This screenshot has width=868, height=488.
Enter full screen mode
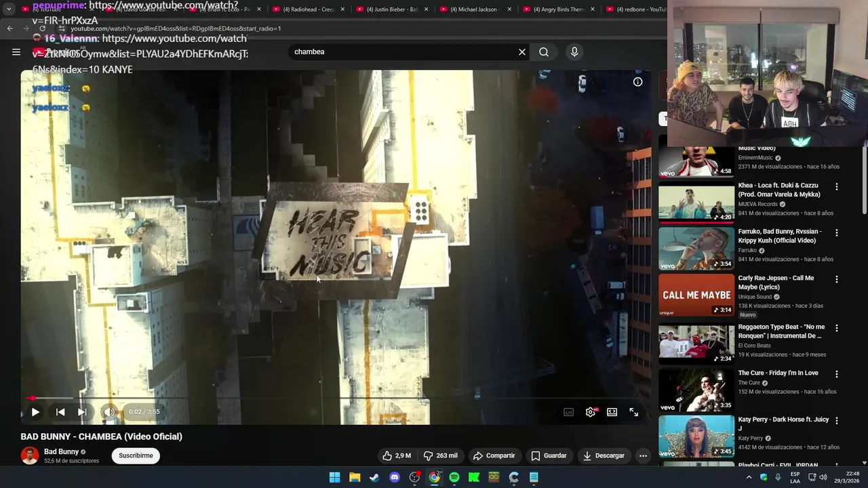coord(633,412)
